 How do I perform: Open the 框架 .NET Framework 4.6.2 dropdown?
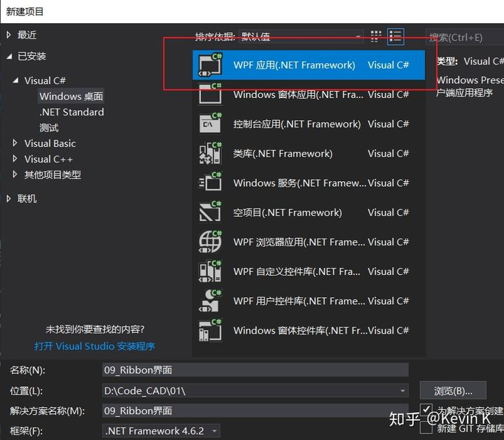click(161, 431)
